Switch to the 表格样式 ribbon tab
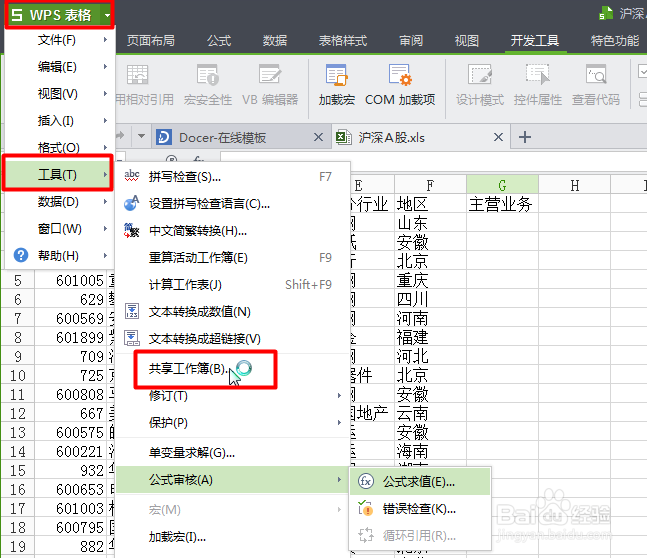The width and height of the screenshot is (647, 558). point(343,40)
